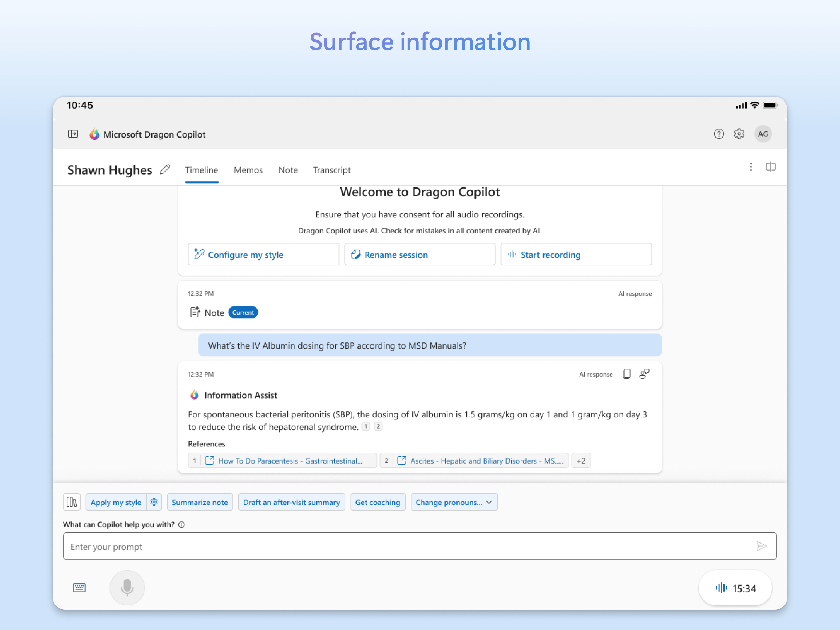Open the three-dot more options menu

751,167
